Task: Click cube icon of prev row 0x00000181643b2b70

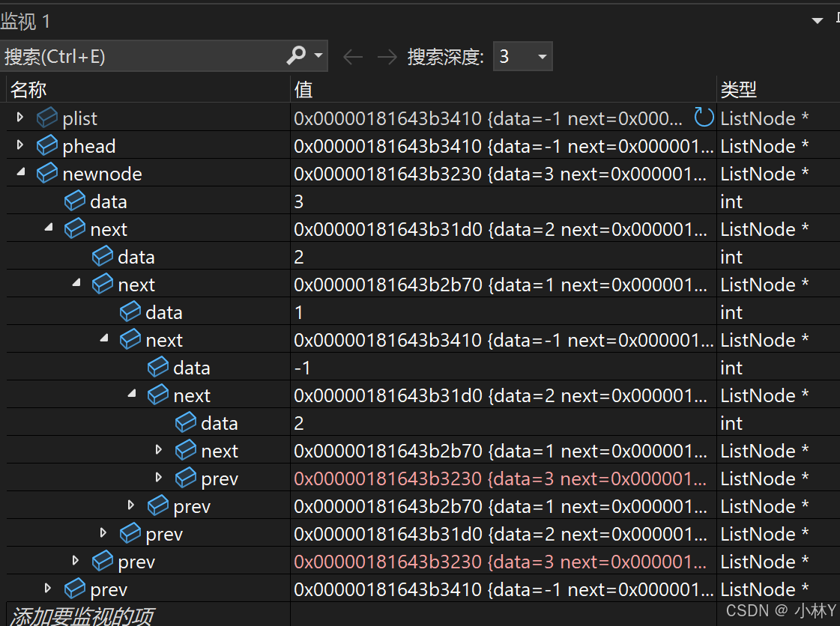Action: tap(158, 505)
